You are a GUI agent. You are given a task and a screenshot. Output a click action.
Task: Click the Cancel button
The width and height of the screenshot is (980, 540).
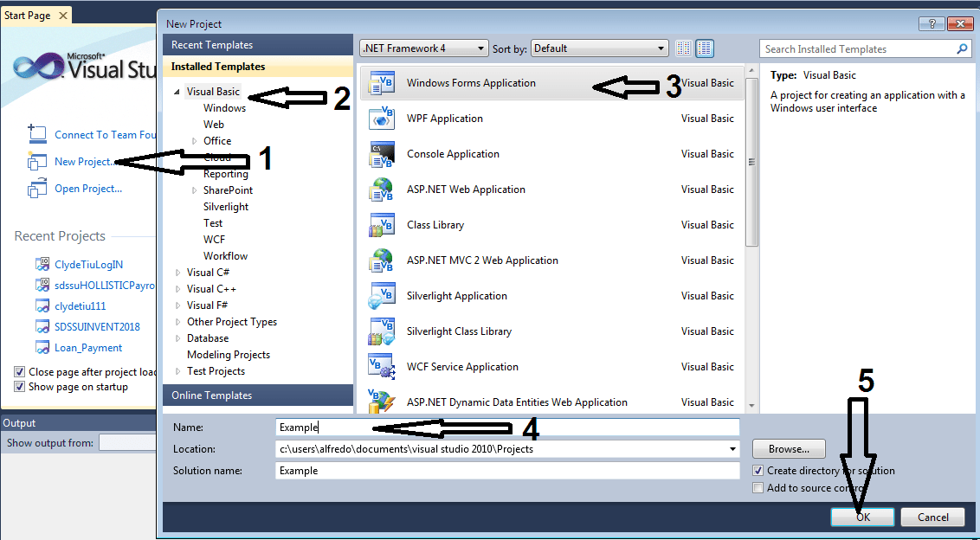coord(932,517)
